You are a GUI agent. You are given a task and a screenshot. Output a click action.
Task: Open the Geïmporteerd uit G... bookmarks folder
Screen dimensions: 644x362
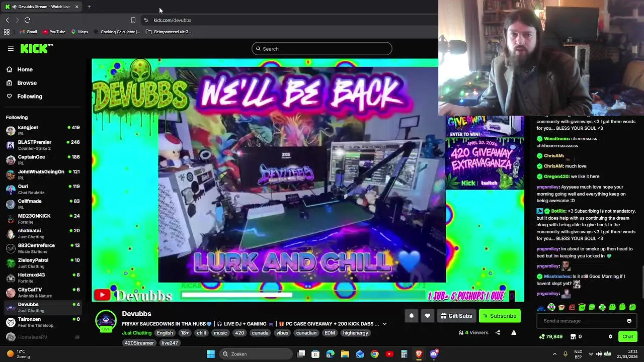[169, 32]
